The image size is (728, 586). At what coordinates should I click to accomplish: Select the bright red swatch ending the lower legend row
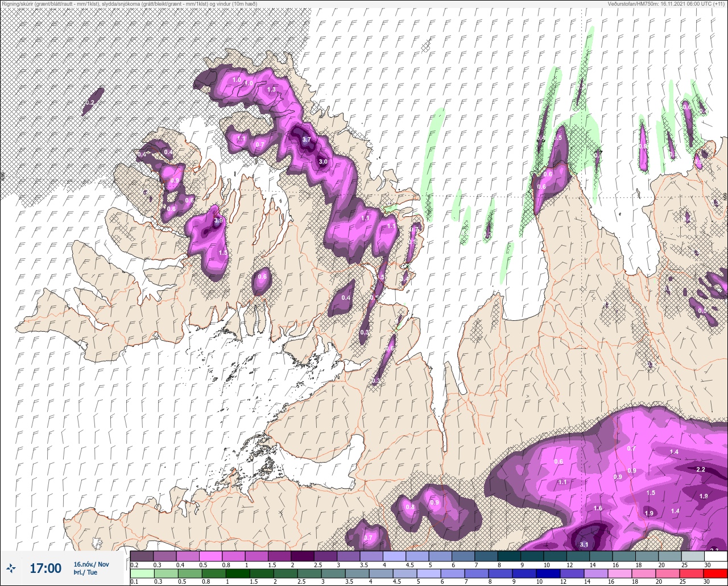pos(715,573)
